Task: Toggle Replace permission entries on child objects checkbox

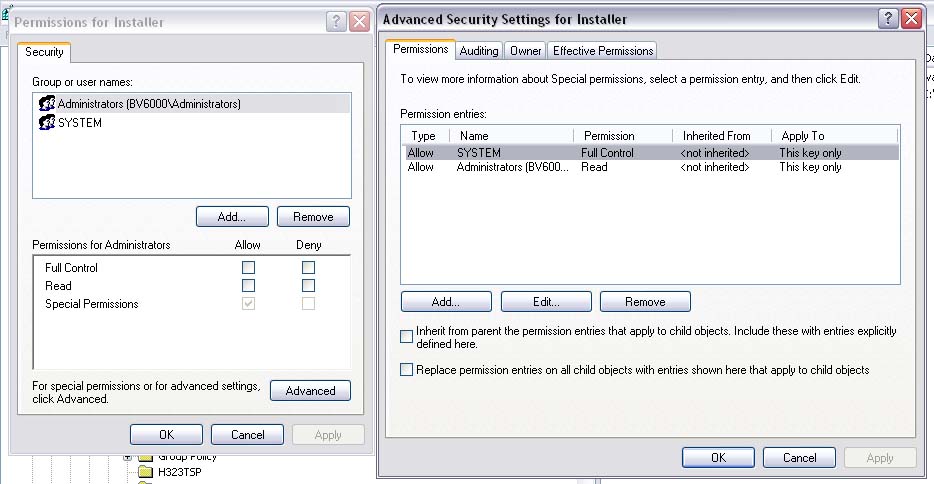Action: [x=406, y=370]
